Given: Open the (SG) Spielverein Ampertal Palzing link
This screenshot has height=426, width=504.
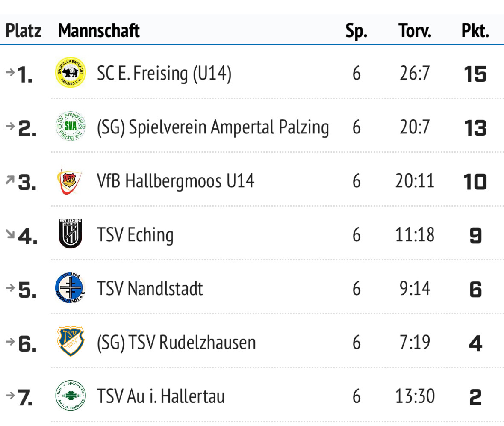Looking at the screenshot, I should coord(213,127).
